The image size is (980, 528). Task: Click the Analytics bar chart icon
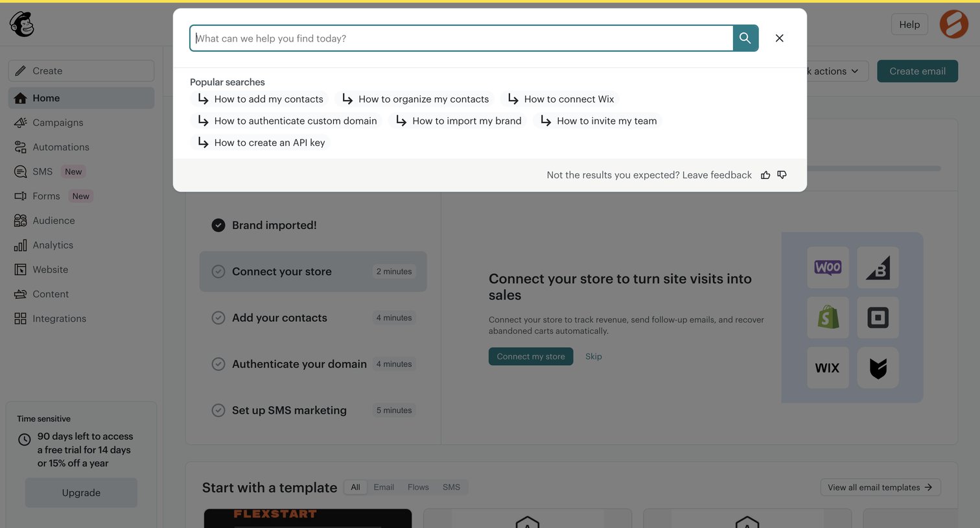coord(21,245)
